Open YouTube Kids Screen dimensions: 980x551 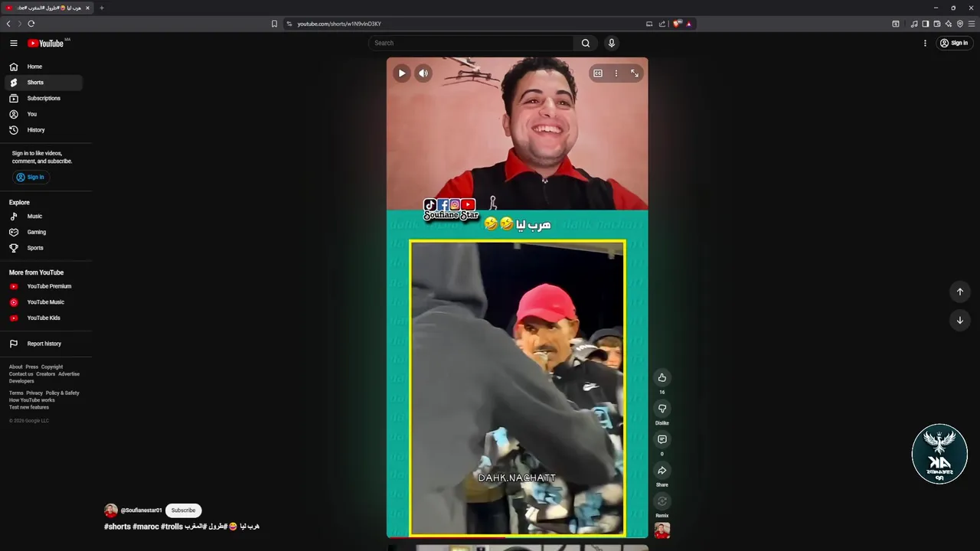[43, 318]
